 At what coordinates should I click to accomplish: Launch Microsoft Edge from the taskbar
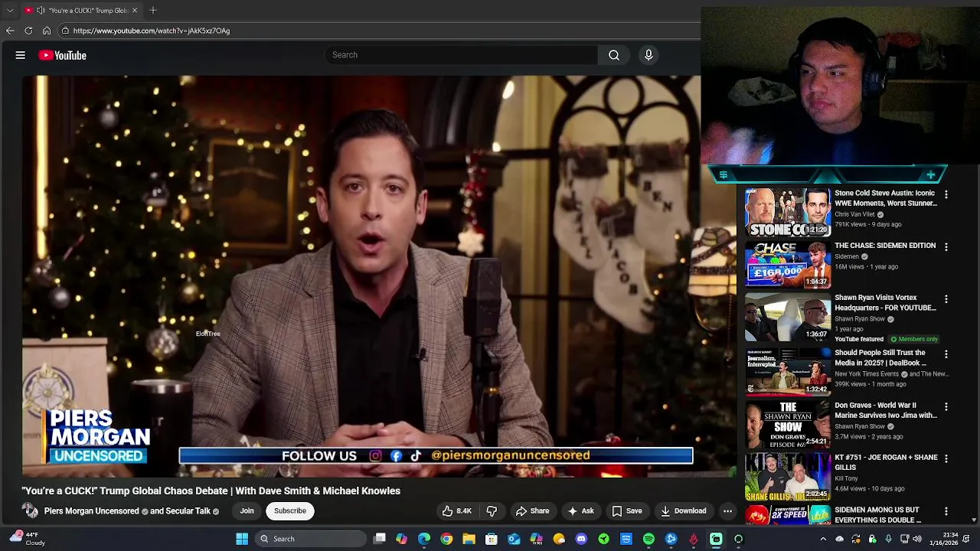tap(424, 539)
